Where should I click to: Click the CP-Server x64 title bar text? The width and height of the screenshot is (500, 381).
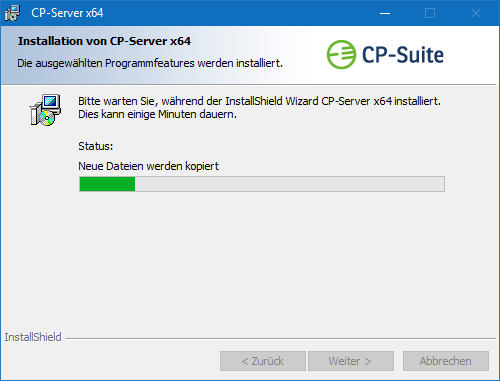[x=67, y=13]
